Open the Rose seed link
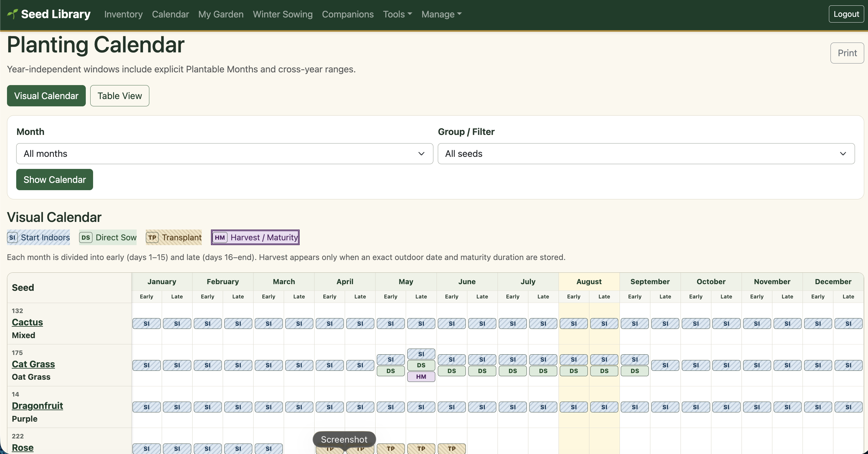 coord(23,448)
